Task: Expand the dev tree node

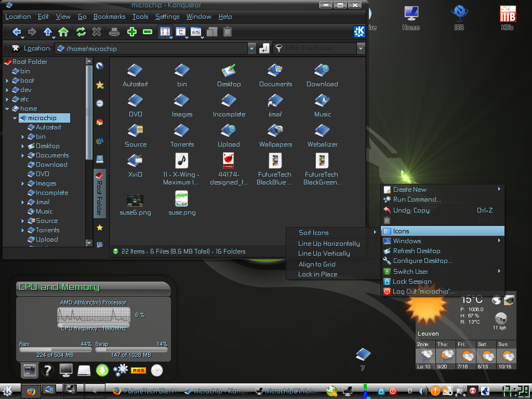Action: (x=7, y=90)
